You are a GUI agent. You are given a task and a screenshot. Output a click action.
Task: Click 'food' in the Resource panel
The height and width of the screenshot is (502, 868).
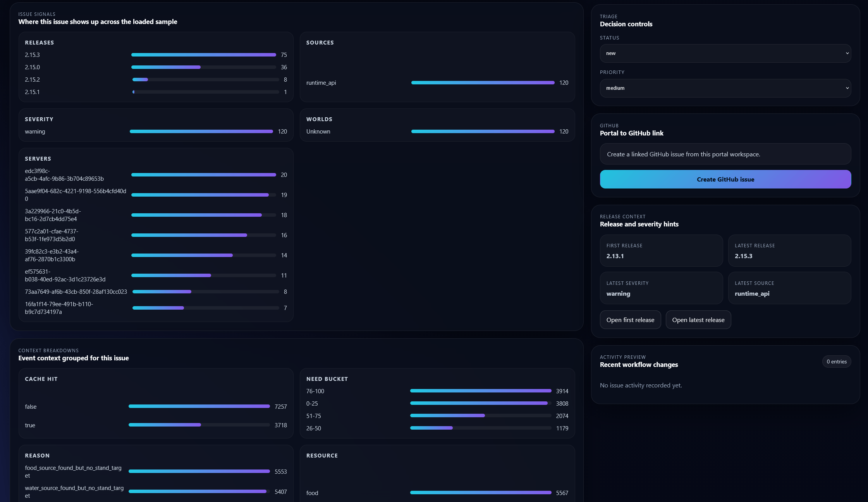[x=312, y=493]
